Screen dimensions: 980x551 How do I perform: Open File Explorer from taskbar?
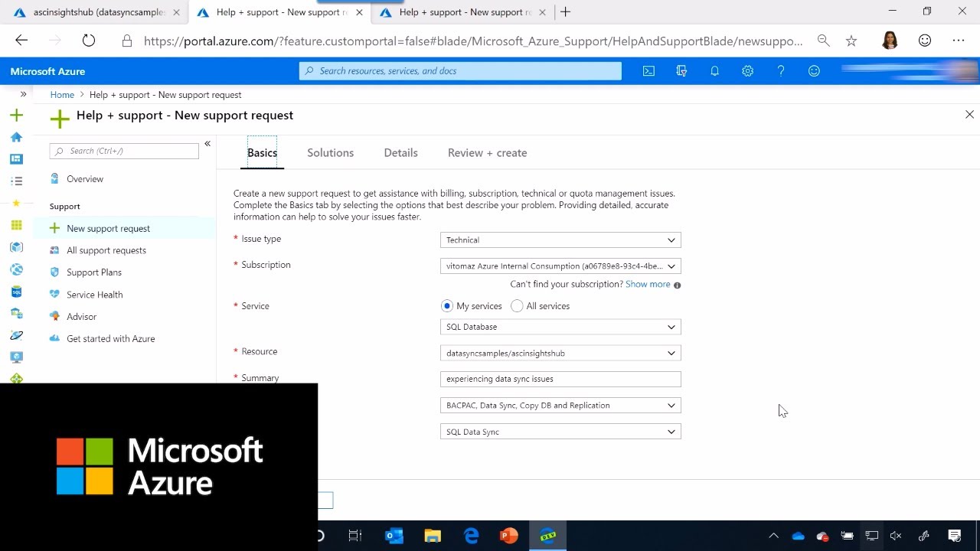tap(433, 536)
